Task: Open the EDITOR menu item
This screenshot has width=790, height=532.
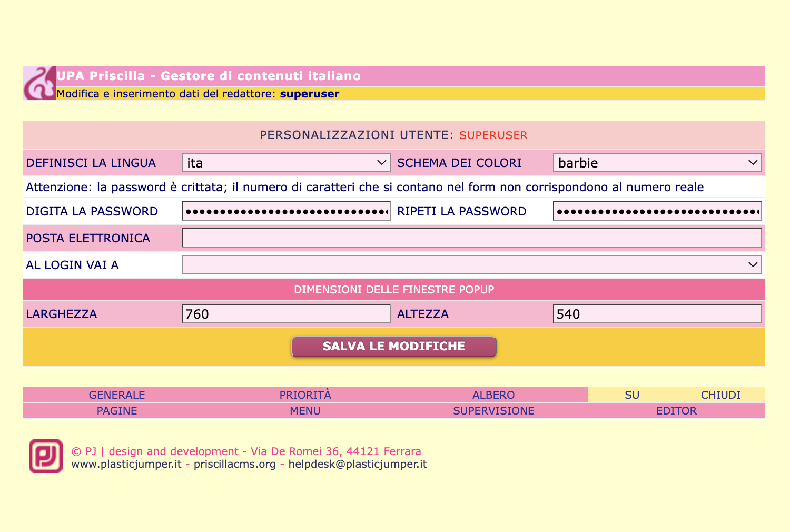Action: (676, 411)
